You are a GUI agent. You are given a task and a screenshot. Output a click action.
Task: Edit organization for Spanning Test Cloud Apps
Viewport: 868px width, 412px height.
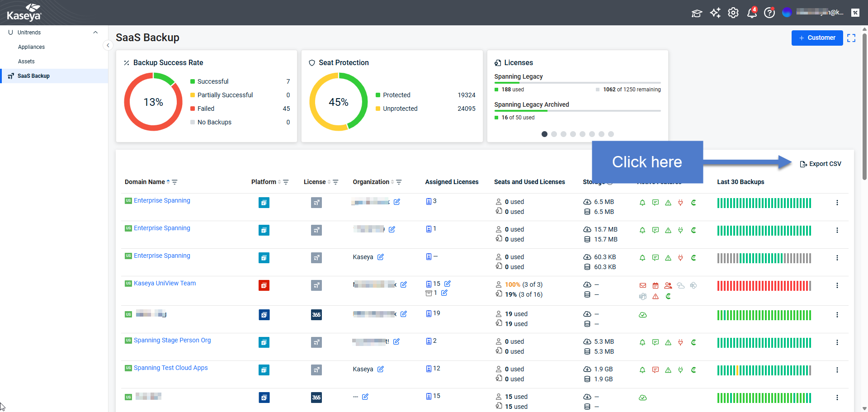click(x=381, y=369)
